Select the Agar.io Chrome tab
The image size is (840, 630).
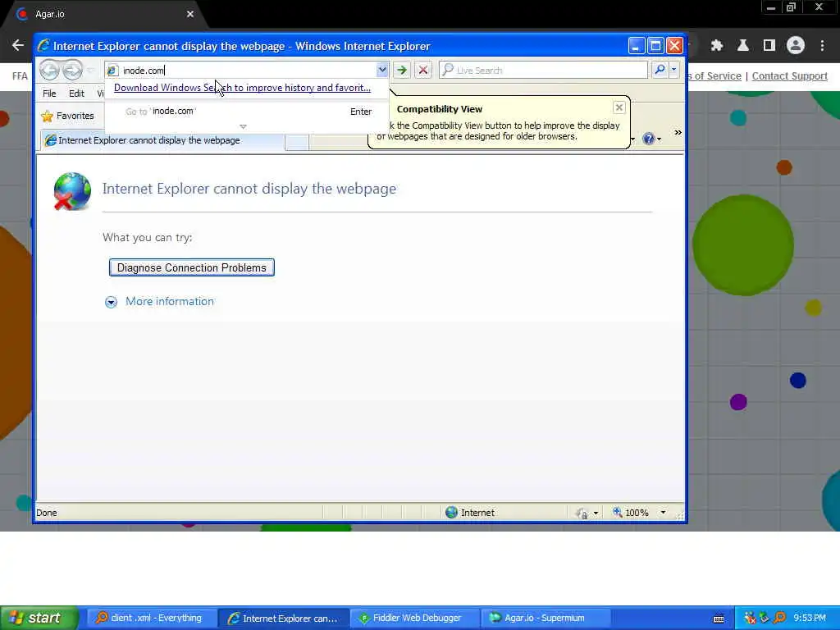102,15
